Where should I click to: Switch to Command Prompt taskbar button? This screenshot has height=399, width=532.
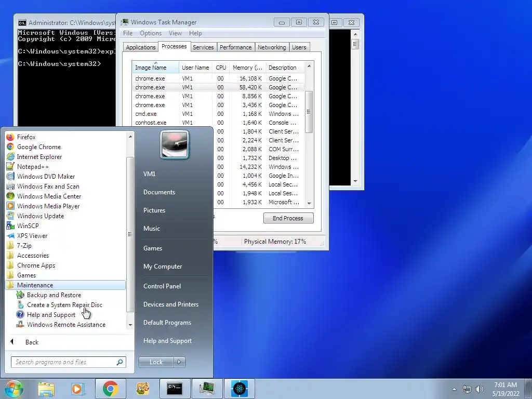[175, 389]
